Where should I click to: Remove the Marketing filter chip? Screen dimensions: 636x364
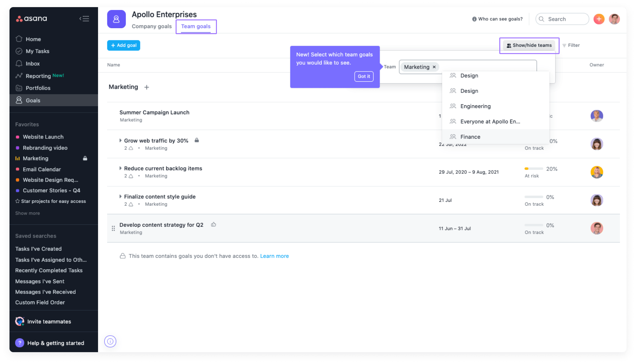434,67
